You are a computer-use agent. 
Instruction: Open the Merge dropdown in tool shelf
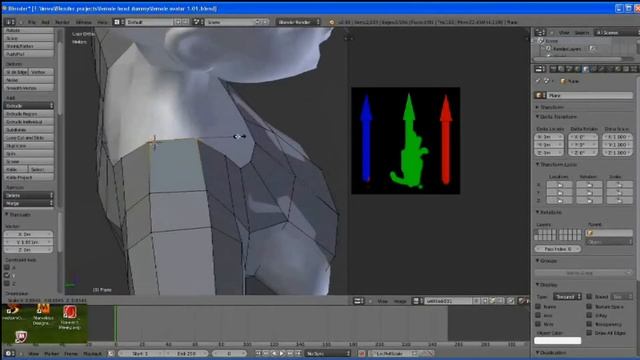click(29, 203)
